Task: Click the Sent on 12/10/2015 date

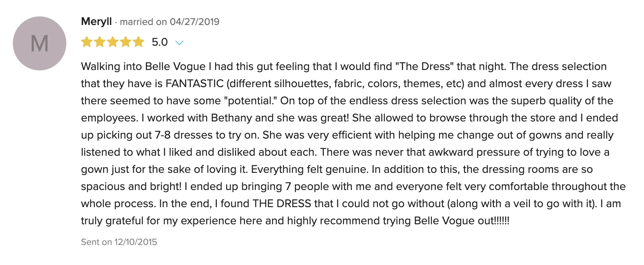Action: 119,242
